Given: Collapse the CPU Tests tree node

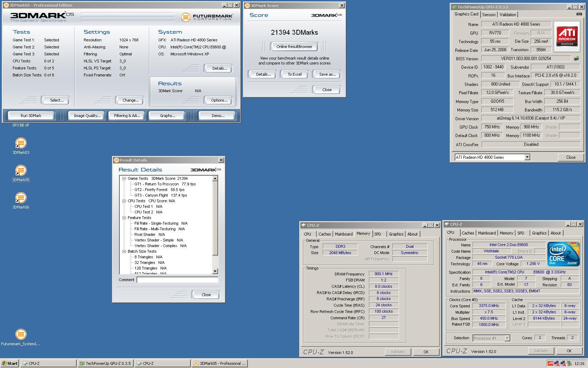Looking at the screenshot, I should click(x=124, y=201).
